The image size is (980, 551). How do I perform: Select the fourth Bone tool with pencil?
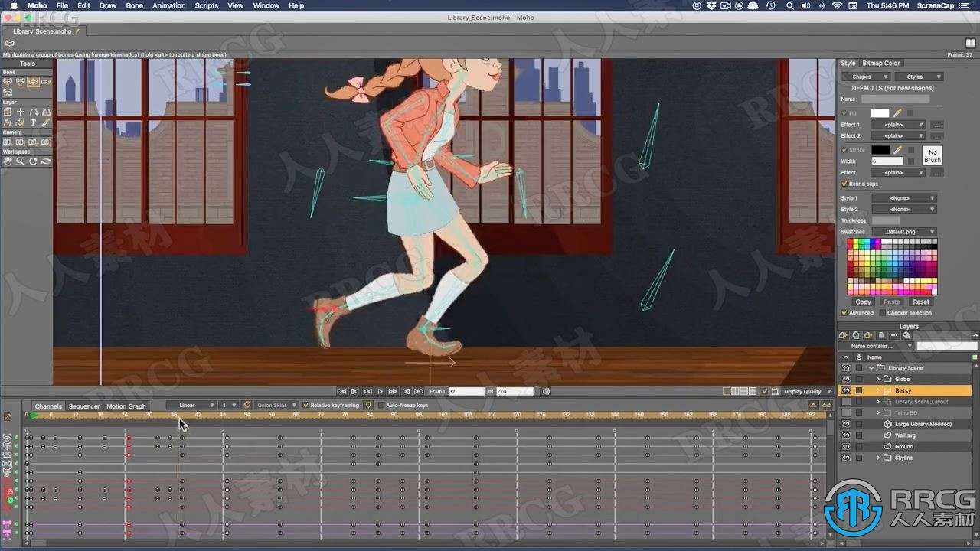(x=46, y=81)
